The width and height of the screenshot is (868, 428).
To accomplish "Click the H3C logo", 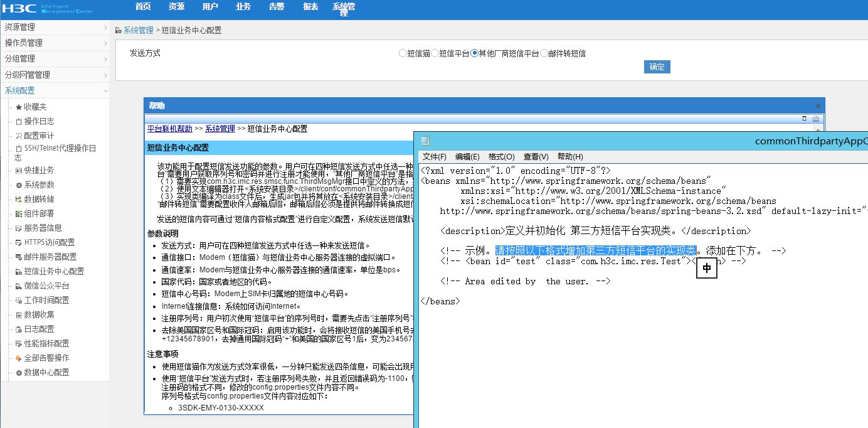I will [19, 8].
